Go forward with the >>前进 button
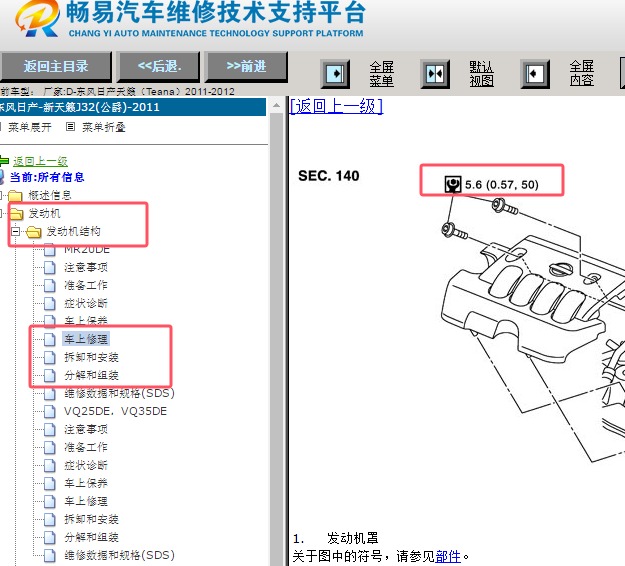 coord(246,66)
